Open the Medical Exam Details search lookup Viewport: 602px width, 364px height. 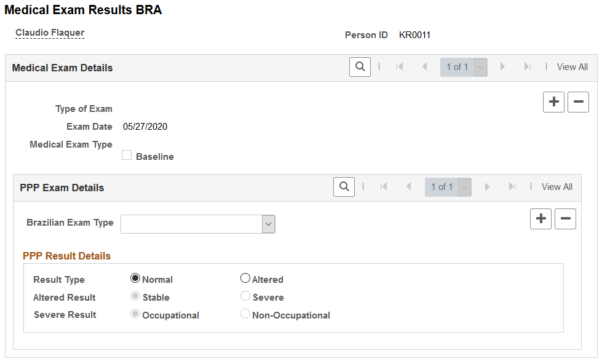[x=360, y=66]
